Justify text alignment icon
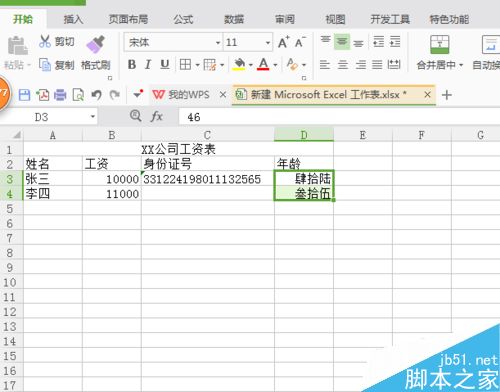Viewport: 500px width, 392px height. (x=377, y=64)
